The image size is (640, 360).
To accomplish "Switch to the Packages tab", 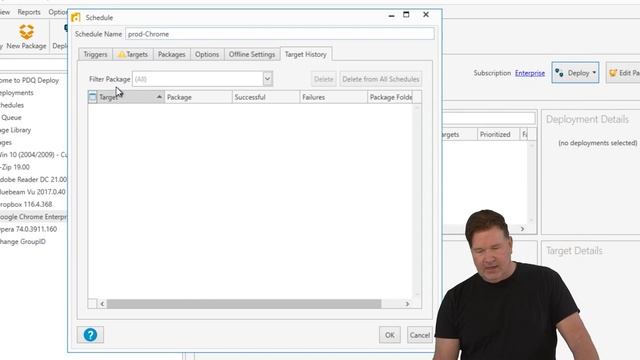I will click(171, 54).
